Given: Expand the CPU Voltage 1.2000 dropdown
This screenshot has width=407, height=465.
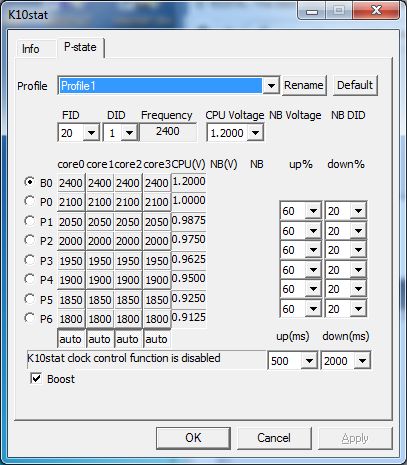Looking at the screenshot, I should [255, 133].
